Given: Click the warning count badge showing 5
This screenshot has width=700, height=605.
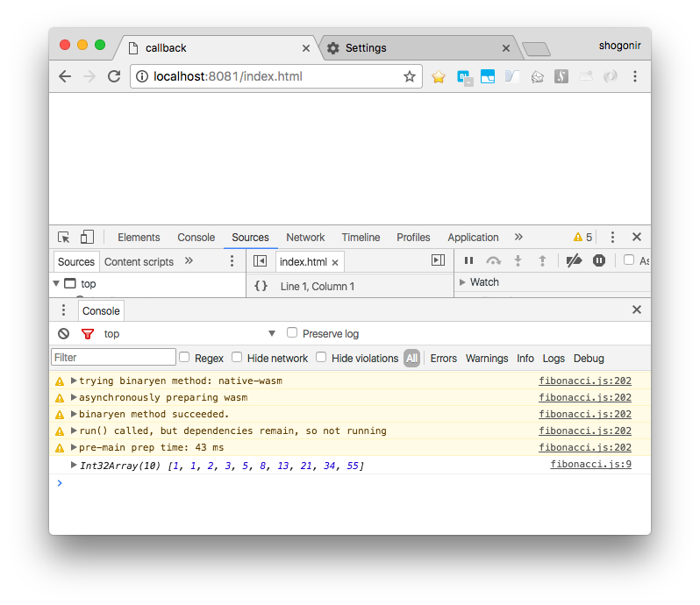Looking at the screenshot, I should tap(582, 237).
